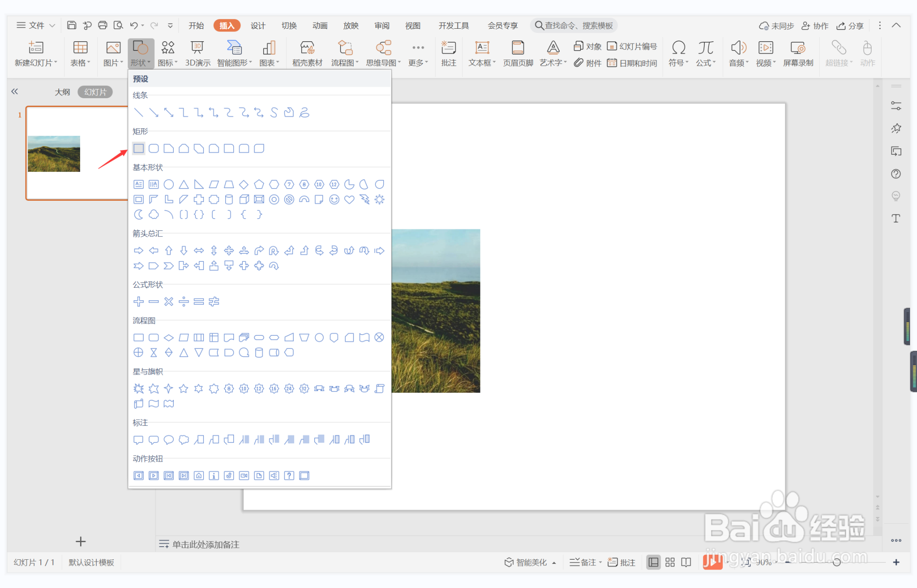917x588 pixels.
Task: Choose the help action button shape
Action: click(289, 476)
